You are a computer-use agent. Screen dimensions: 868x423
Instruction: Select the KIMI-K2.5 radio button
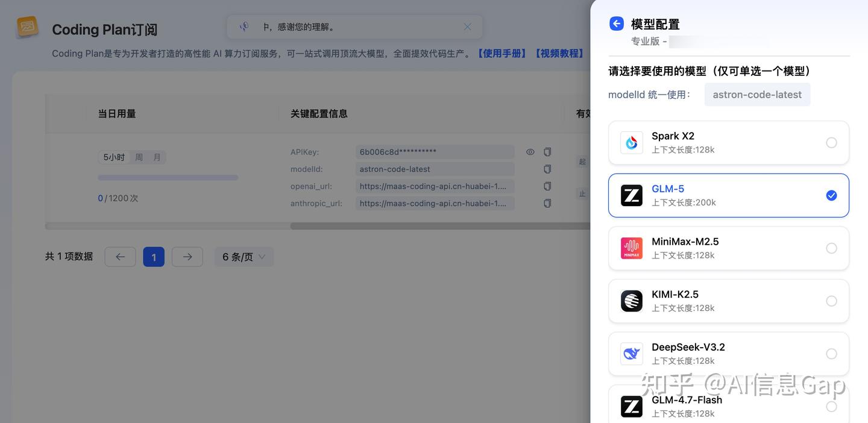click(831, 301)
